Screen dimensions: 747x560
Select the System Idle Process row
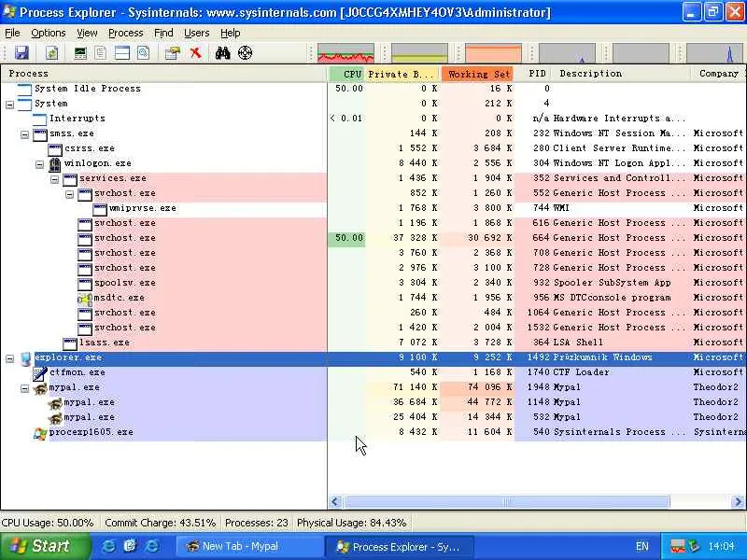point(373,89)
